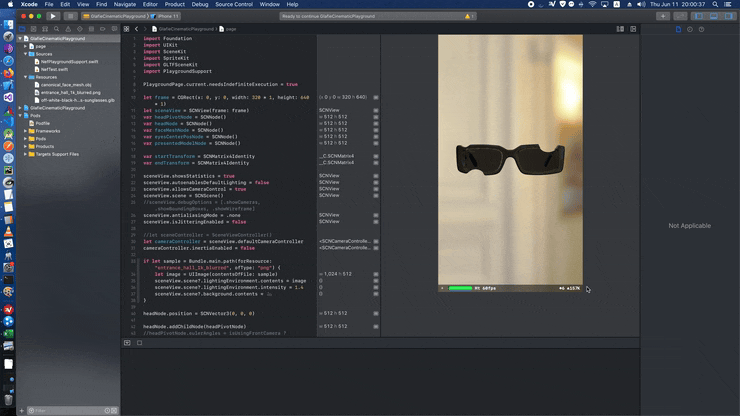Collapse the Resources folder
Image resolution: width=740 pixels, height=416 pixels.
click(26, 77)
